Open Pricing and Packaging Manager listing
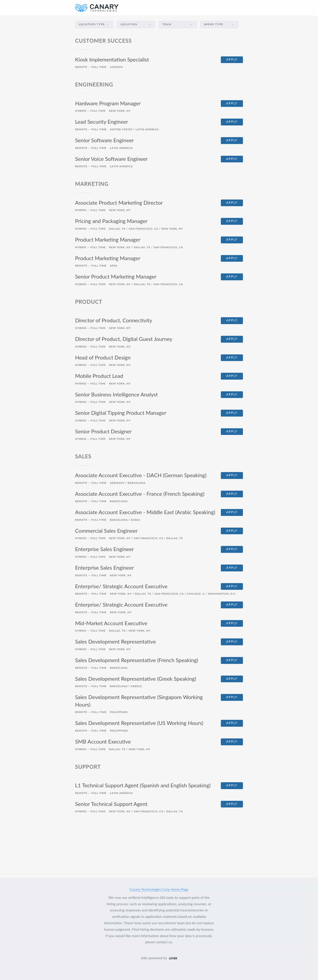318x980 pixels. 111,221
